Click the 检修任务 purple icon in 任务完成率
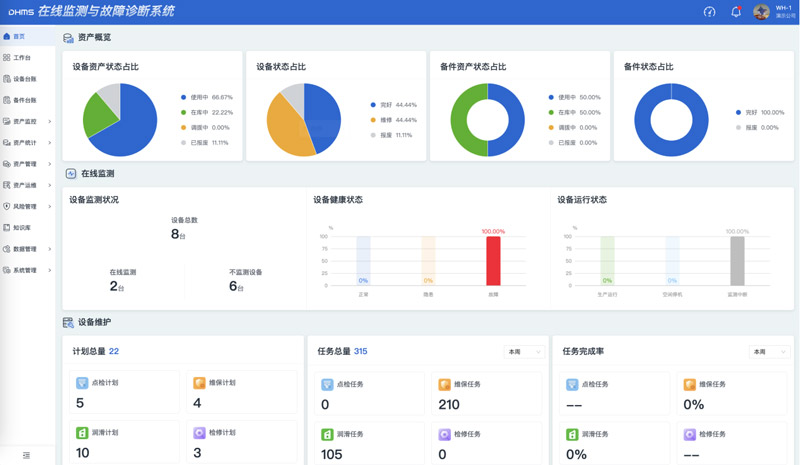 click(x=691, y=434)
